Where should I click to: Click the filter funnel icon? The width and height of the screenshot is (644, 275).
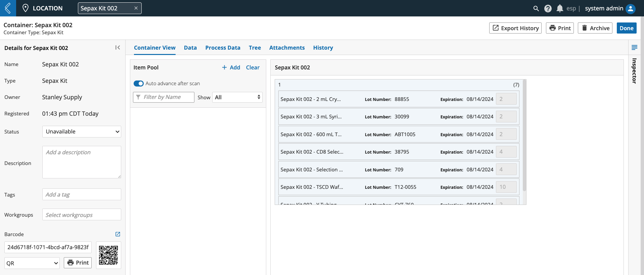click(x=138, y=97)
